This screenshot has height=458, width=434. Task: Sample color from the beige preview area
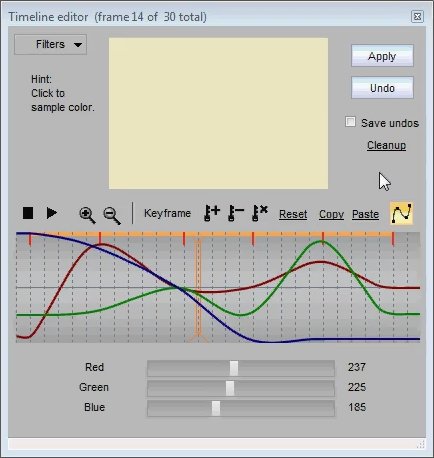pos(218,113)
